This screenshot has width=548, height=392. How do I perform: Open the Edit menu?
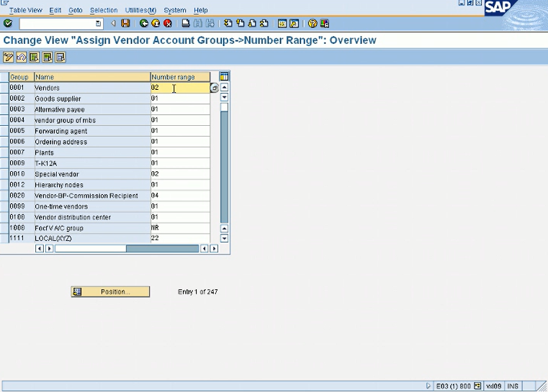(x=55, y=10)
